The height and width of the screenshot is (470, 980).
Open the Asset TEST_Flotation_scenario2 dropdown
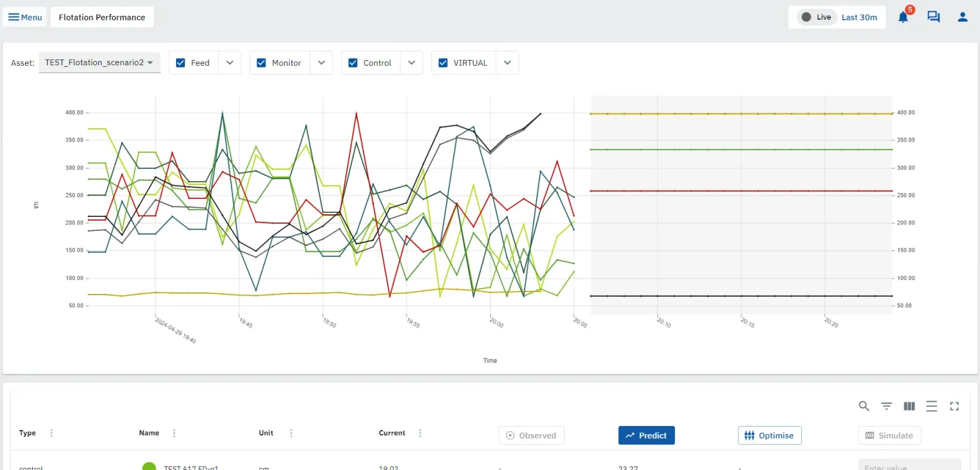pos(100,62)
